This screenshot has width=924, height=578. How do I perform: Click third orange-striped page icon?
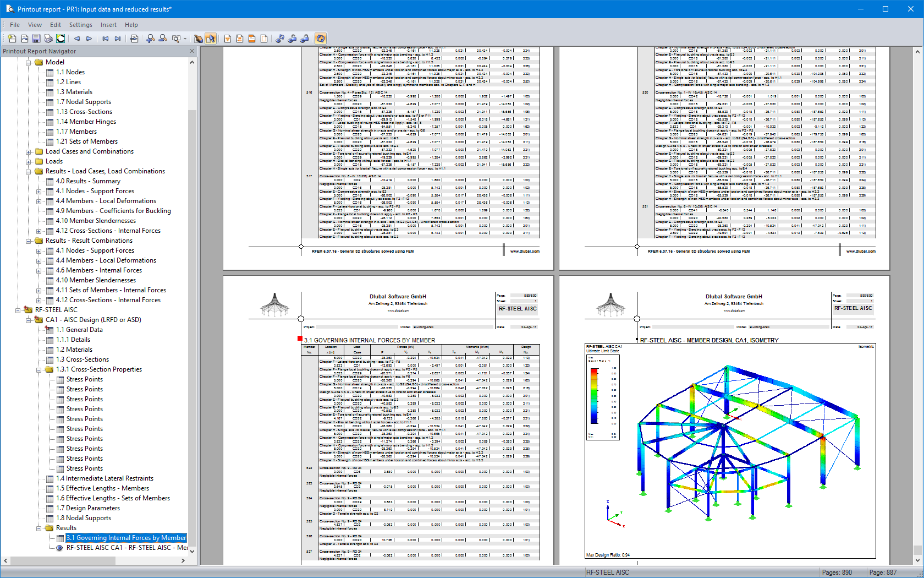tap(252, 39)
